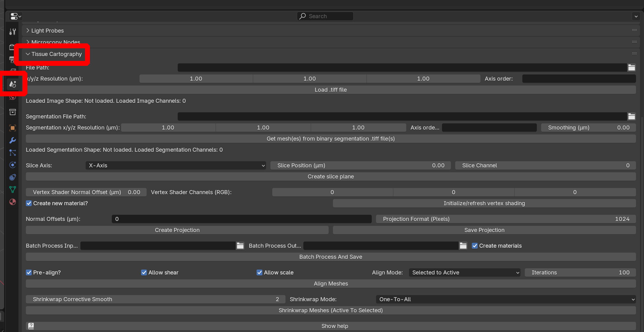
Task: Open the Slice Axis dropdown
Action: [176, 166]
